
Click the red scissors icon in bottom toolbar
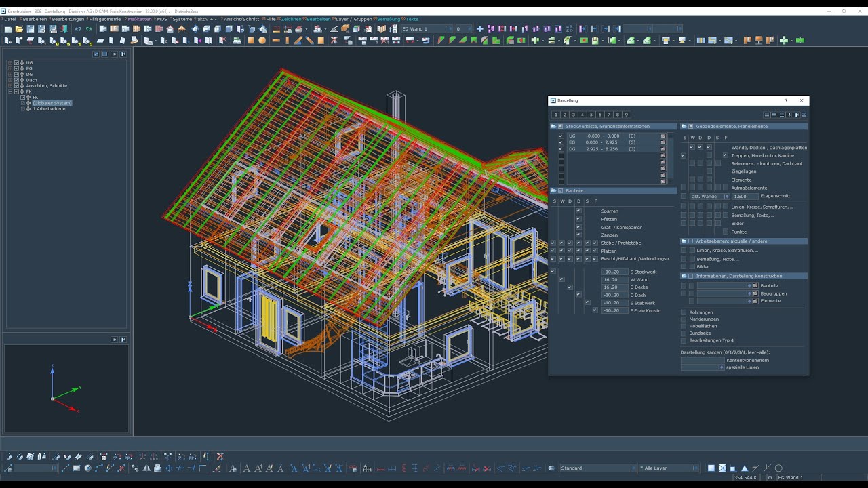(x=220, y=457)
